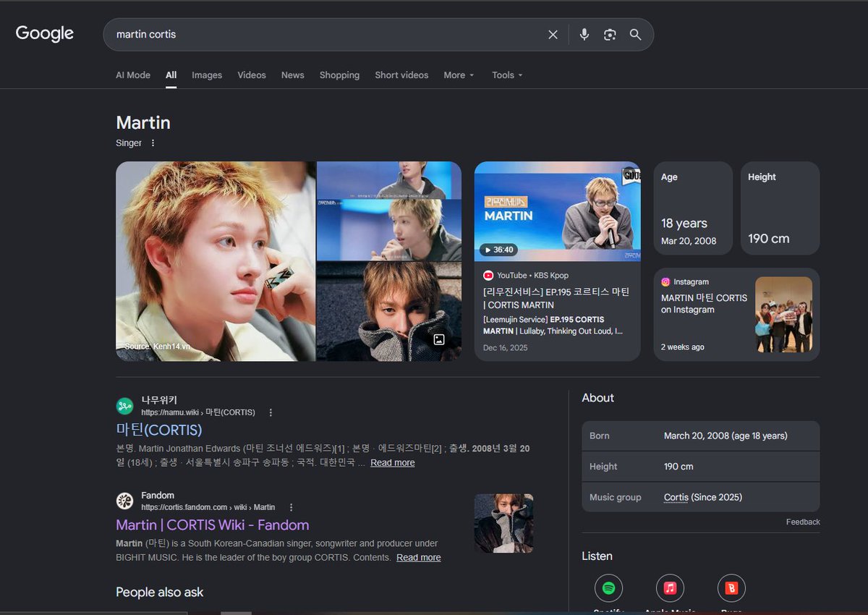Click the more images icon on collage
This screenshot has width=868, height=615.
[x=438, y=339]
